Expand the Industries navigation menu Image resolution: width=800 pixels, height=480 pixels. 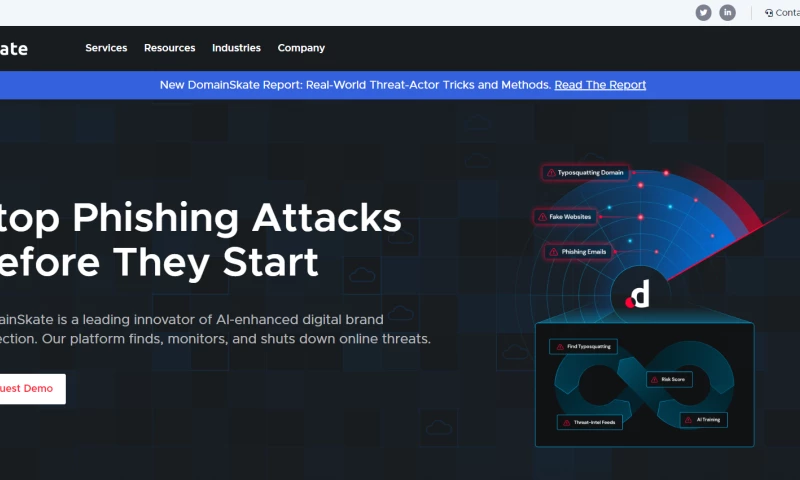coord(236,48)
